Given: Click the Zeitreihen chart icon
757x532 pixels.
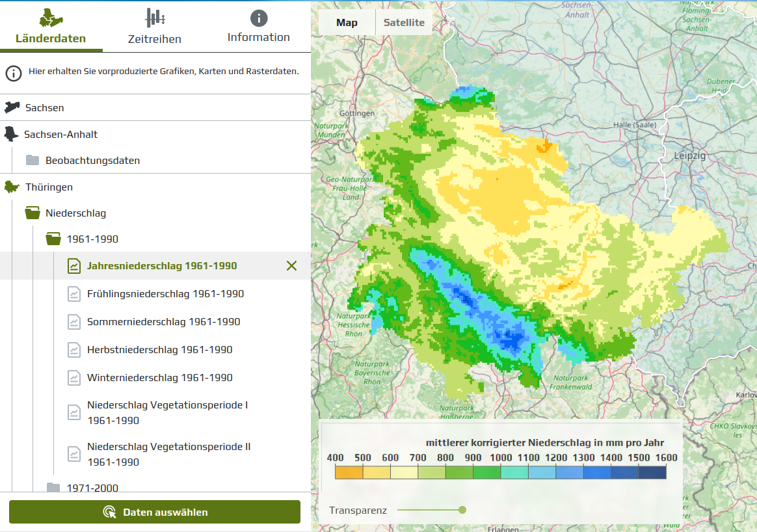Looking at the screenshot, I should (155, 18).
